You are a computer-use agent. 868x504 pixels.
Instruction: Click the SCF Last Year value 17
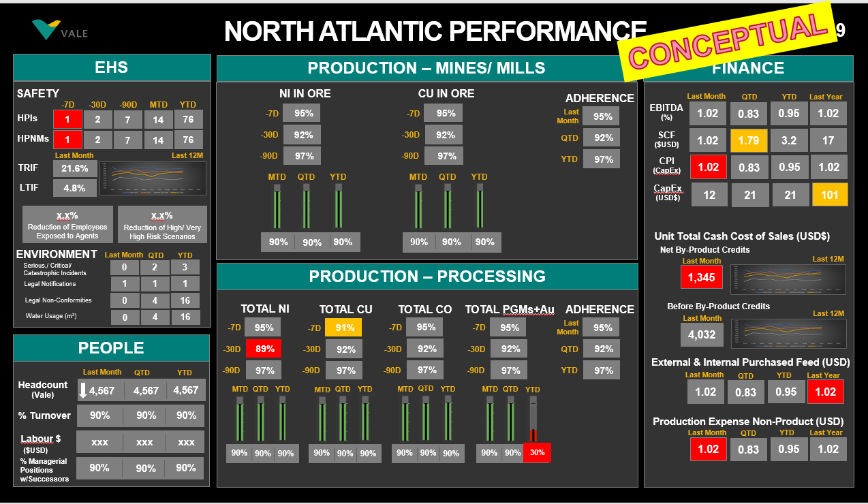click(x=828, y=141)
